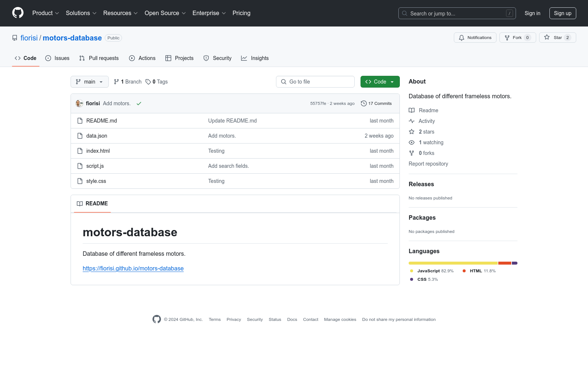Click the Go to file input
Viewport: 588px width, 368px height.
[x=315, y=82]
